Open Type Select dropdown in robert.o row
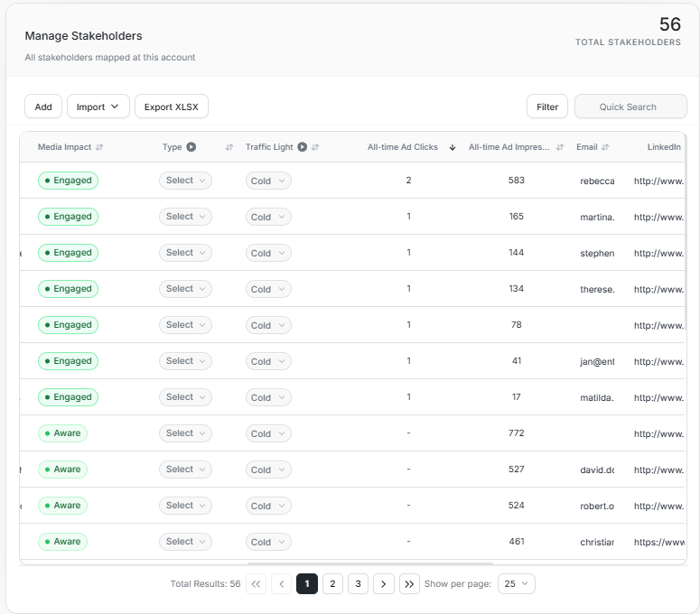The height and width of the screenshot is (614, 700). tap(185, 506)
